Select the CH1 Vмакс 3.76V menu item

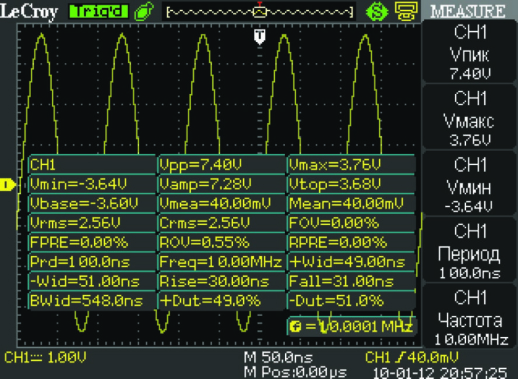click(470, 118)
